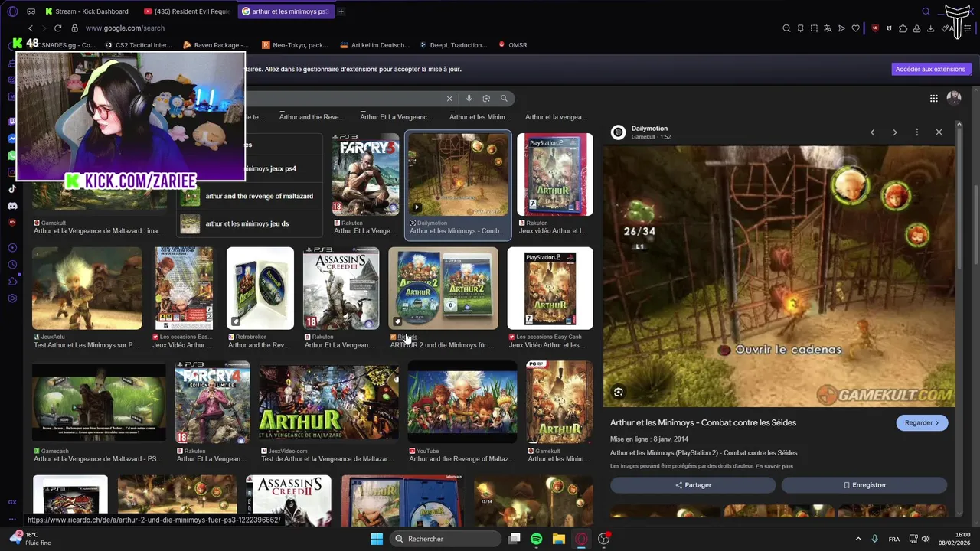Click the translate page icon
The image size is (980, 551).
[828, 28]
